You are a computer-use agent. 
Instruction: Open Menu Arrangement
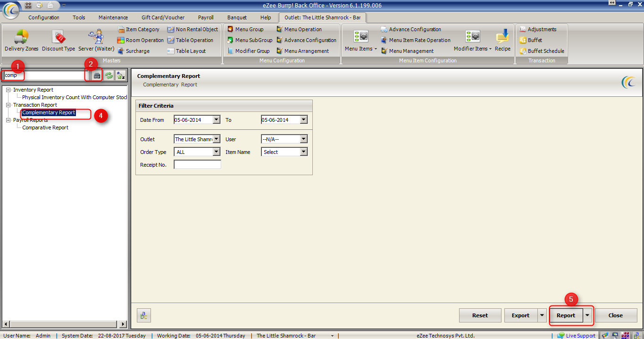303,51
